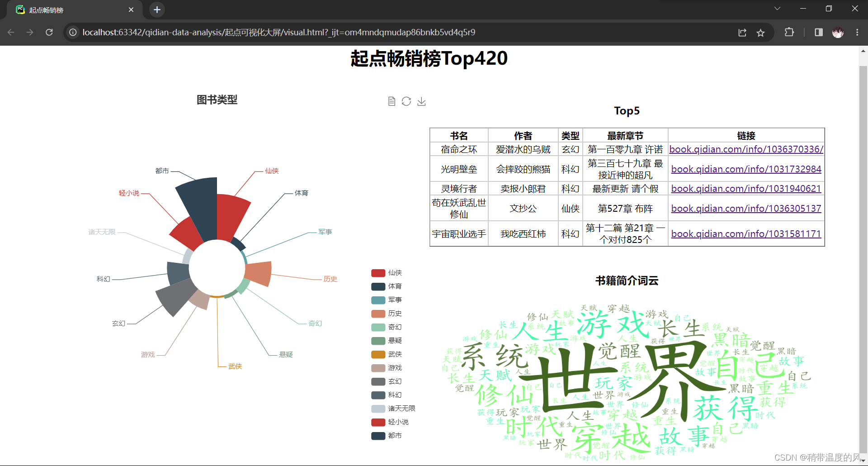Screen dimensions: 868x466
Task: Click the chart restore refresh icon
Action: [406, 101]
